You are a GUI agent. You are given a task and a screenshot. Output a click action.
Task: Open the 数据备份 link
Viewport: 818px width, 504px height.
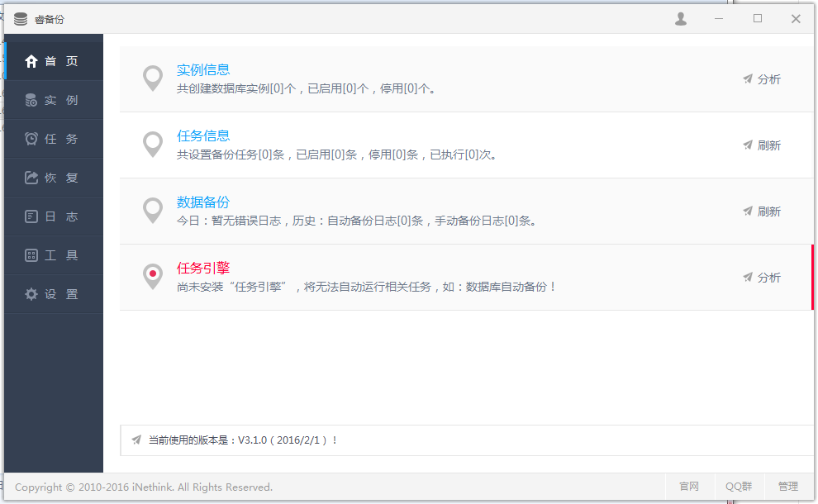[203, 201]
